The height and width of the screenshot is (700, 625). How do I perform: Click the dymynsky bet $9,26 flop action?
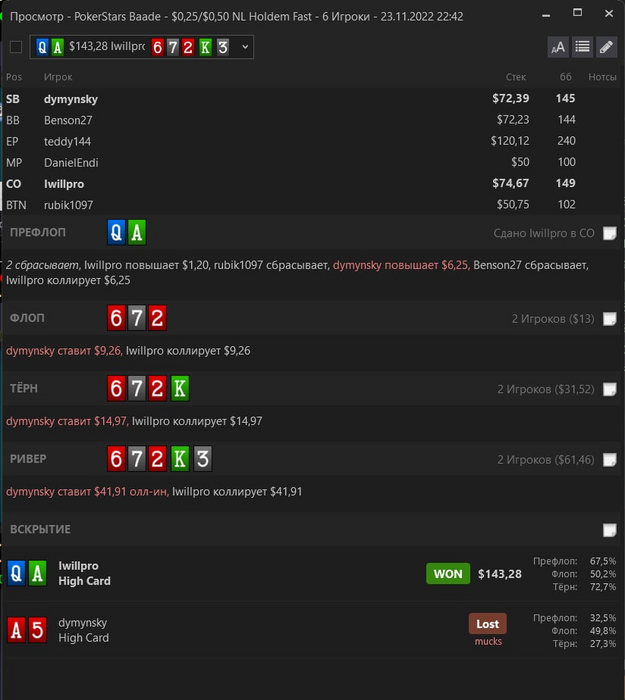[x=63, y=351]
